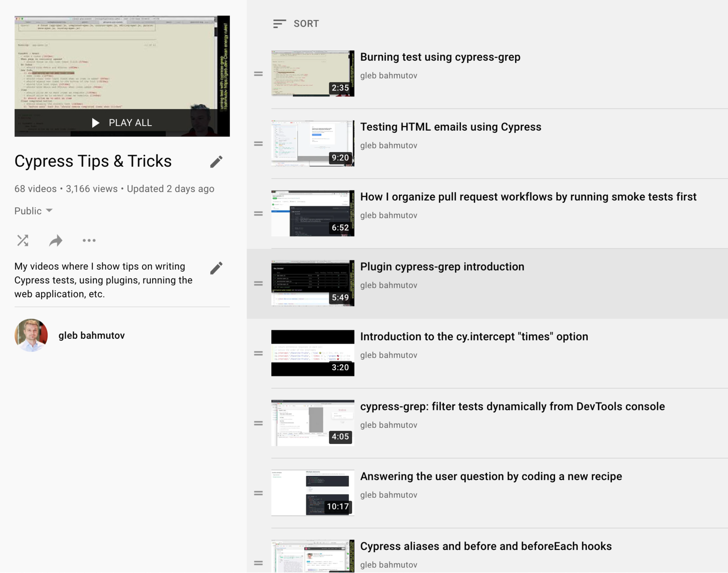
Task: Grab drag handle for Plugin cypress-grep introduction
Action: pos(258,284)
